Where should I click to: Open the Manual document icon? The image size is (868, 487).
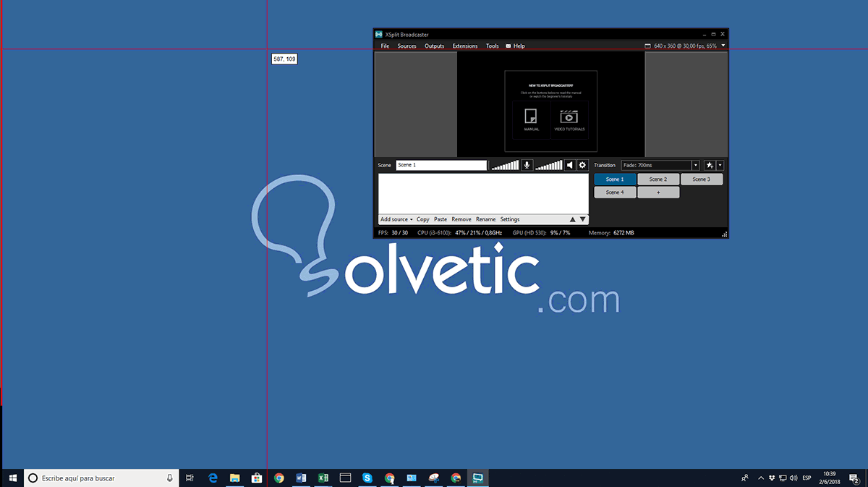[532, 116]
